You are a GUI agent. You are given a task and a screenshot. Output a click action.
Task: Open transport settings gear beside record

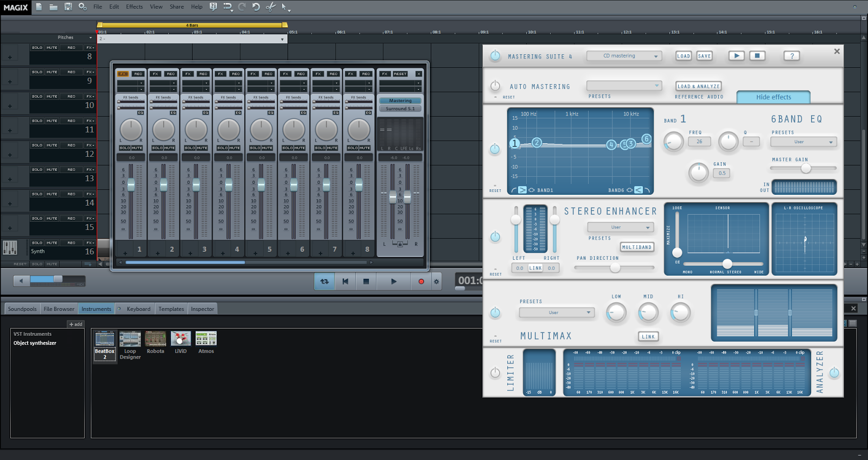click(x=436, y=282)
